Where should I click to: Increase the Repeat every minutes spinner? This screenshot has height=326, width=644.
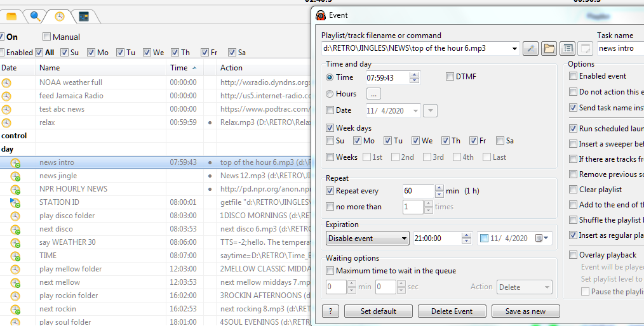click(439, 188)
